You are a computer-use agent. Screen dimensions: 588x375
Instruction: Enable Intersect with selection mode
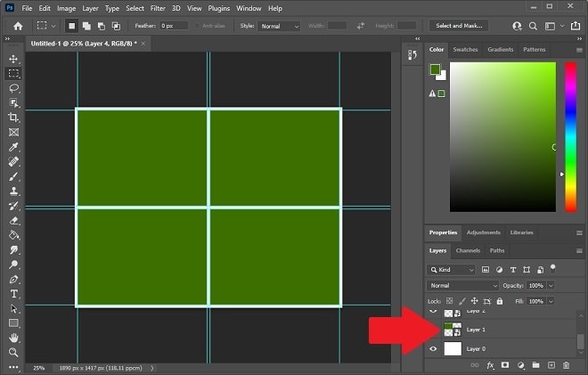click(x=116, y=26)
